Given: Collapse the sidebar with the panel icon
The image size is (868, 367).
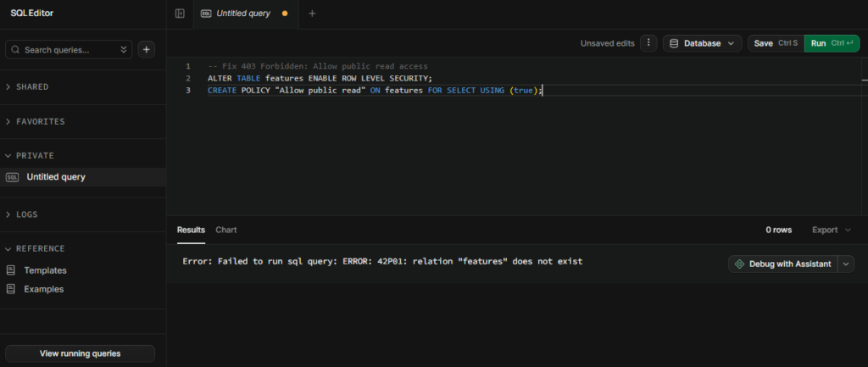Looking at the screenshot, I should 180,14.
